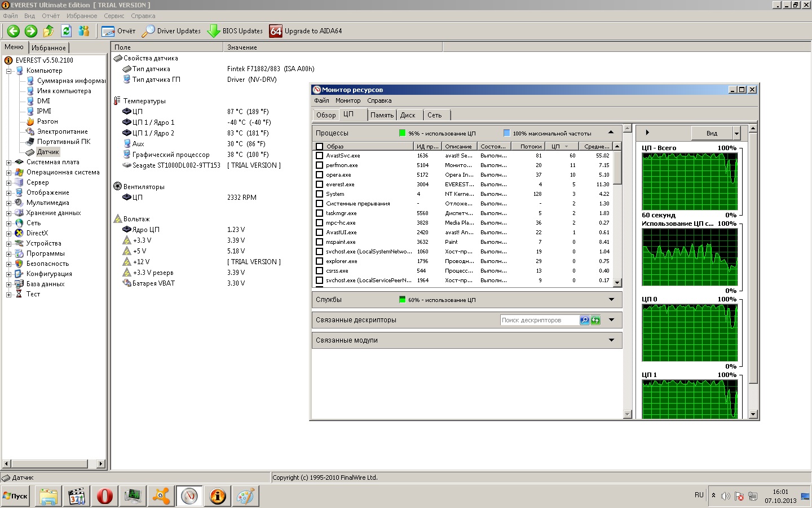
Task: Select the Разгон tree item
Action: (47, 121)
